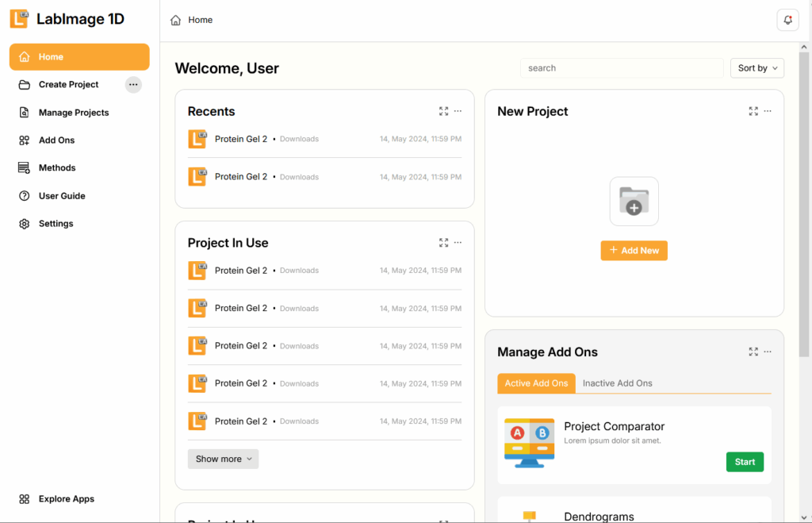Expand the New Project panel to fullscreen
Image resolution: width=812 pixels, height=523 pixels.
click(x=753, y=111)
